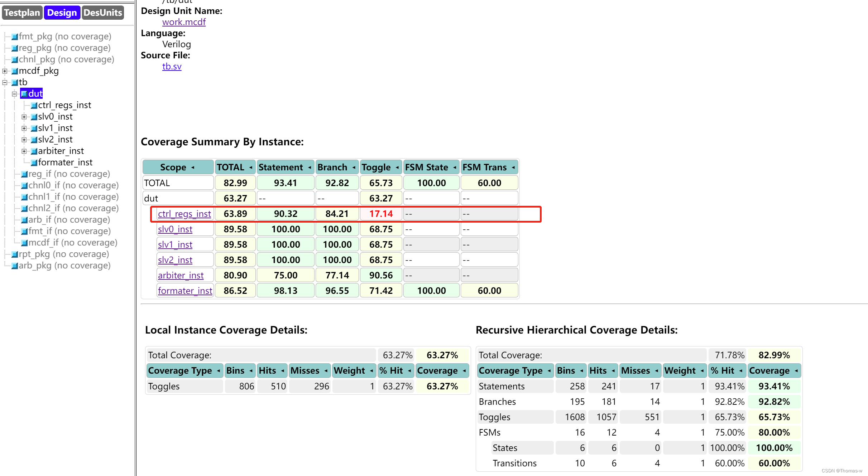The height and width of the screenshot is (476, 868).
Task: Click the arbiter_inst tree cube icon
Action: [34, 151]
